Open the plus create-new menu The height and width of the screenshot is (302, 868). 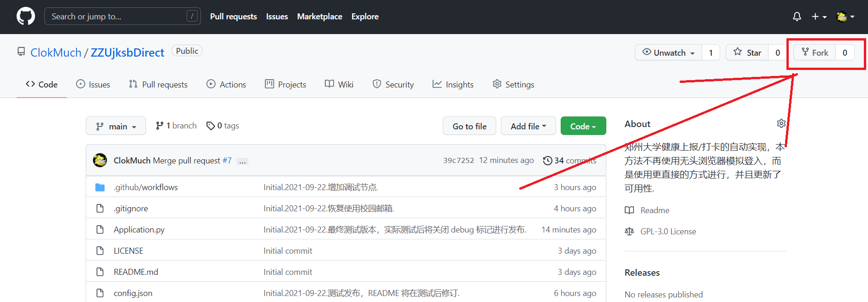pos(819,17)
